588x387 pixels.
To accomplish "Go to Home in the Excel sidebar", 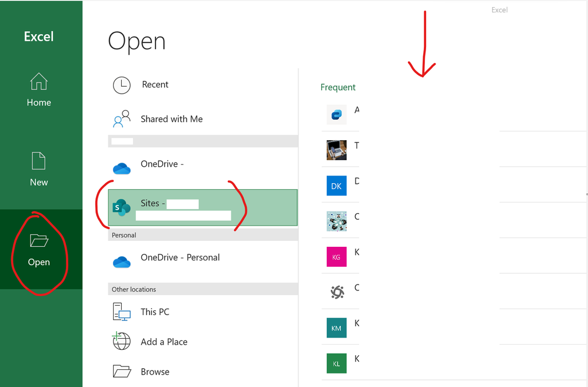I will point(39,90).
